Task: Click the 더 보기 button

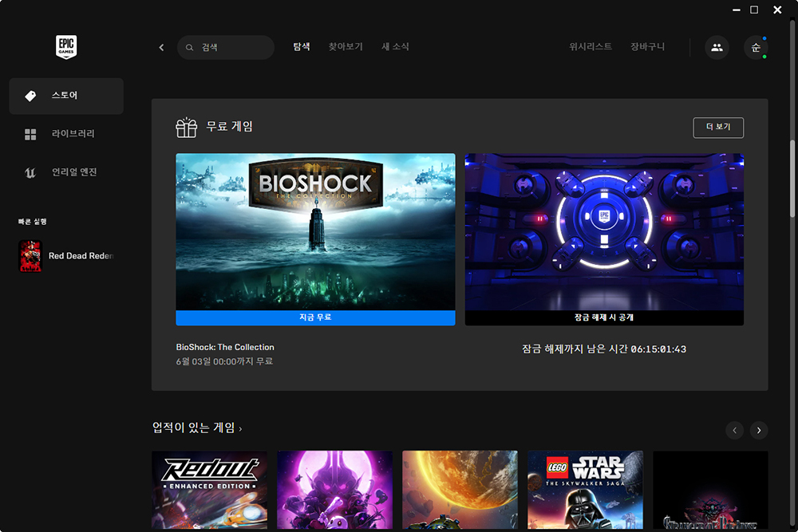Action: [718, 127]
